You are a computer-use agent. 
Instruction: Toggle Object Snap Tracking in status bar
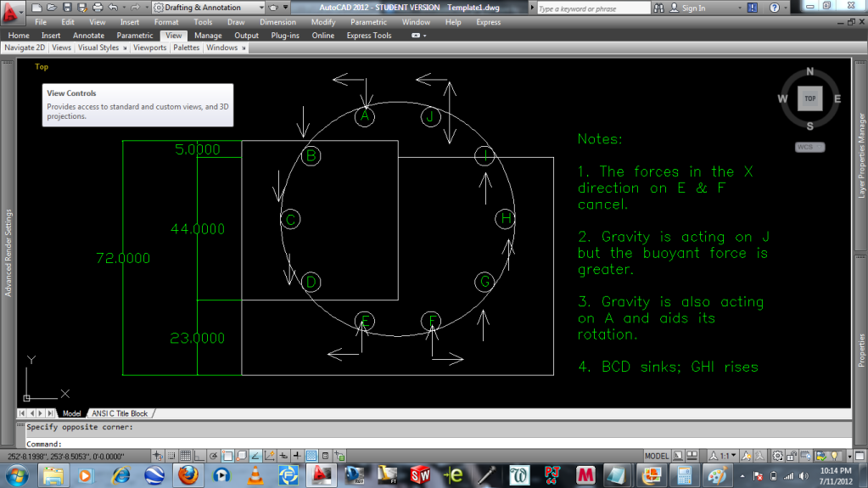pos(255,456)
